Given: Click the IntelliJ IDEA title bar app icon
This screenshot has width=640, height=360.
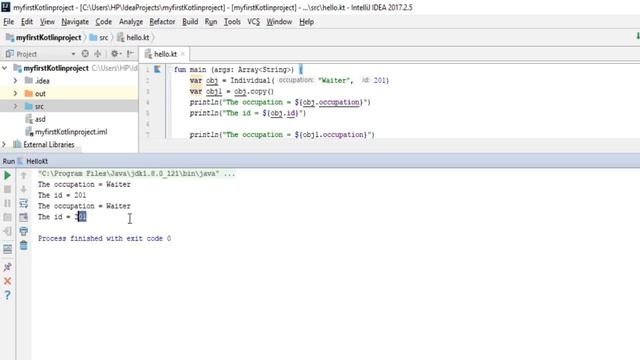Looking at the screenshot, I should coord(6,7).
